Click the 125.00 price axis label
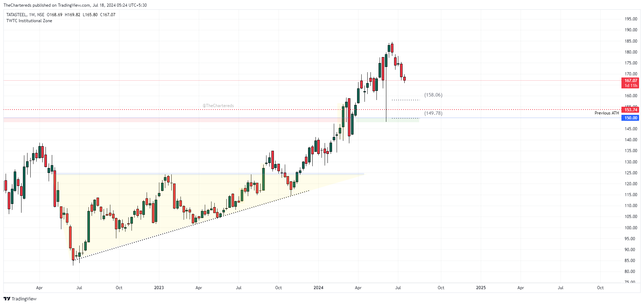This screenshot has width=644, height=305. (x=631, y=173)
